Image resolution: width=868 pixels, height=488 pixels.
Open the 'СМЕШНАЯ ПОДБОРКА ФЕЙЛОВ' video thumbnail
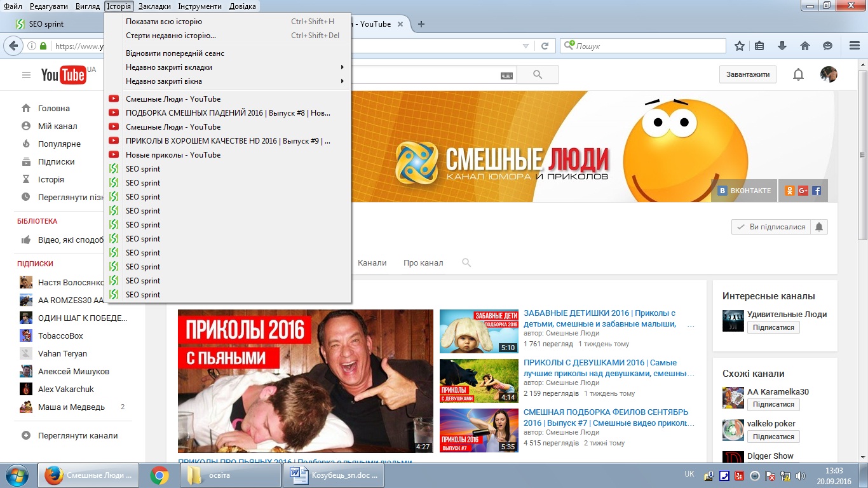479,431
